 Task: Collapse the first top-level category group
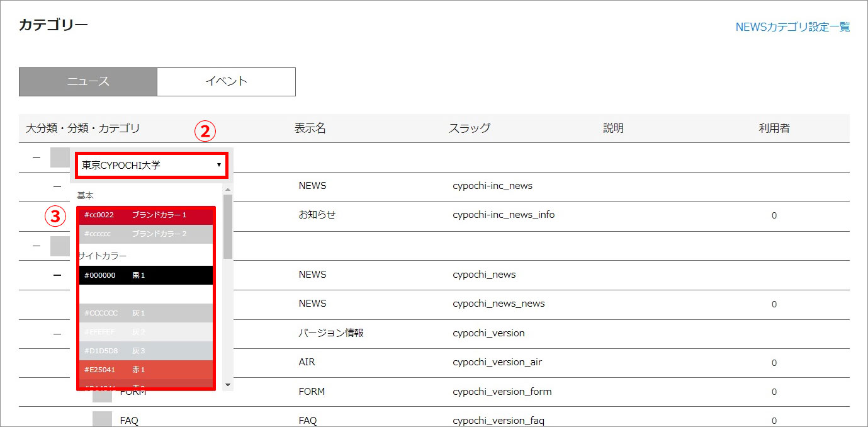(x=36, y=157)
